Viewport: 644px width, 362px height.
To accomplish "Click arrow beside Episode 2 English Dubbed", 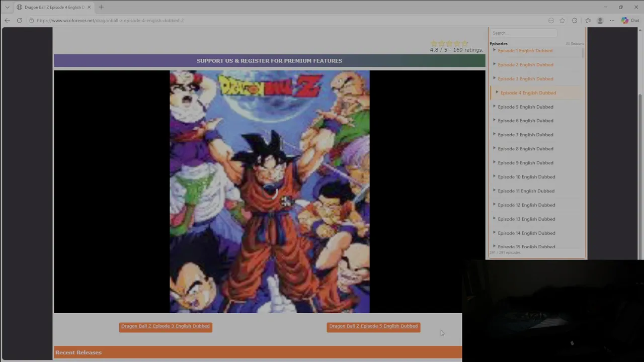I will pyautogui.click(x=494, y=64).
